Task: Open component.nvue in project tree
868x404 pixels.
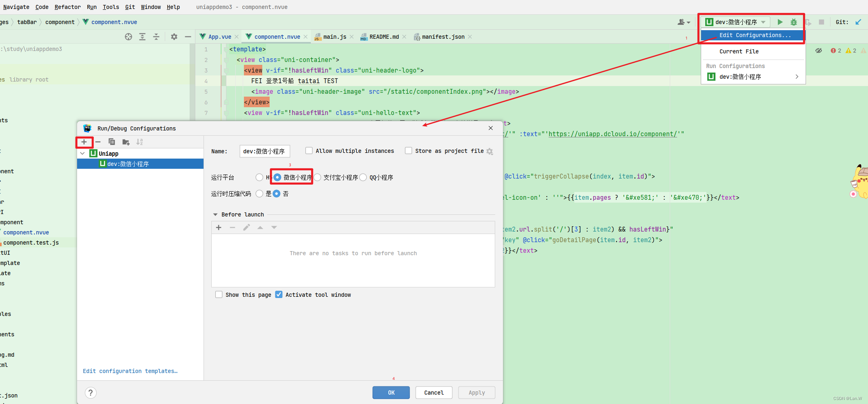Action: point(26,232)
